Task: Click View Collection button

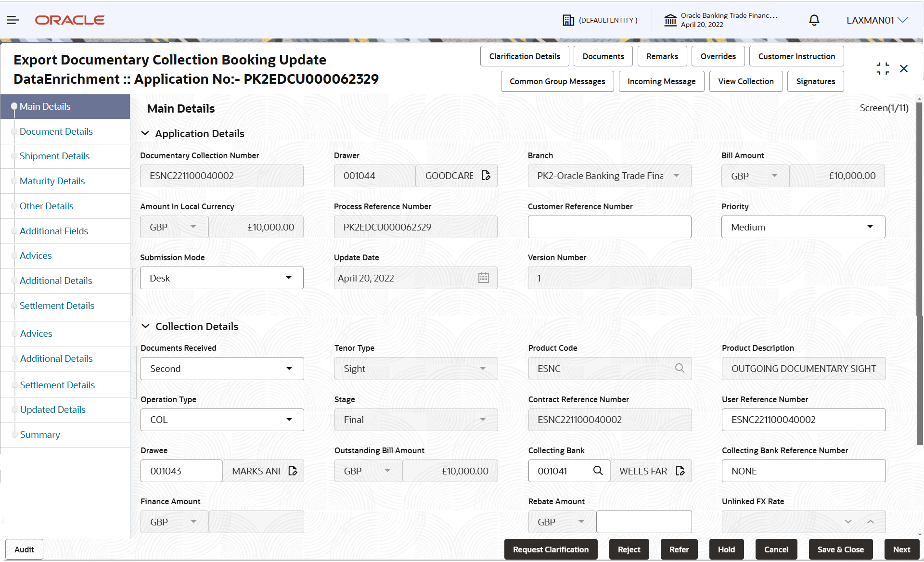Action: click(746, 81)
